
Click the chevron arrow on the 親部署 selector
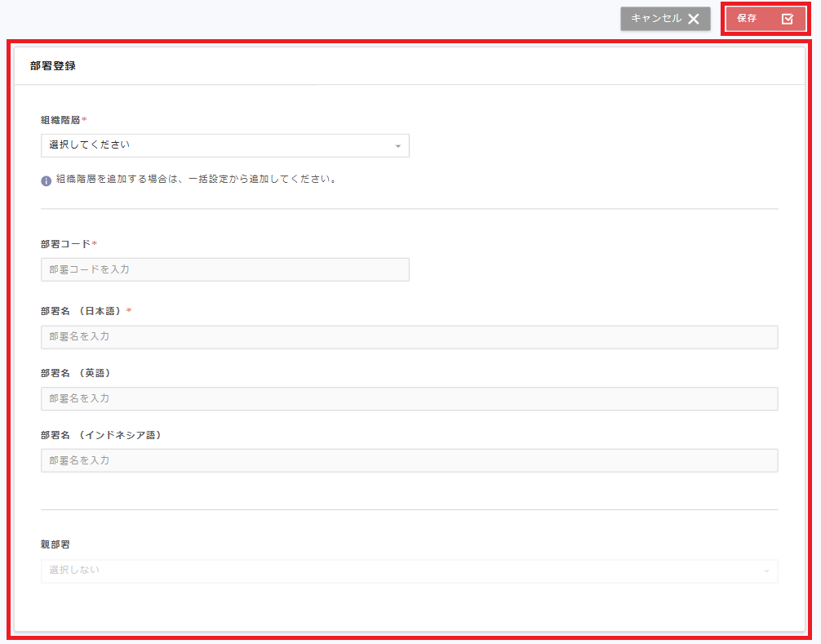[x=766, y=571]
